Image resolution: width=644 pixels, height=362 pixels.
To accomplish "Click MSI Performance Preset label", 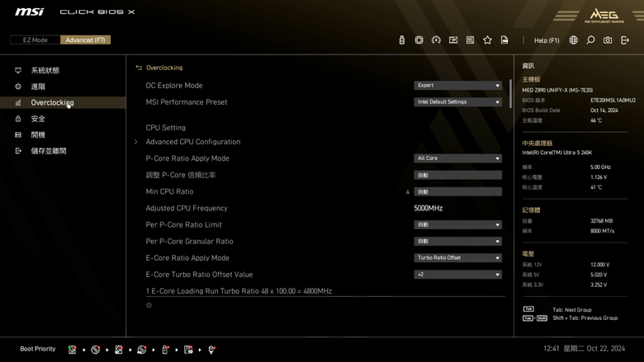I will click(x=187, y=102).
